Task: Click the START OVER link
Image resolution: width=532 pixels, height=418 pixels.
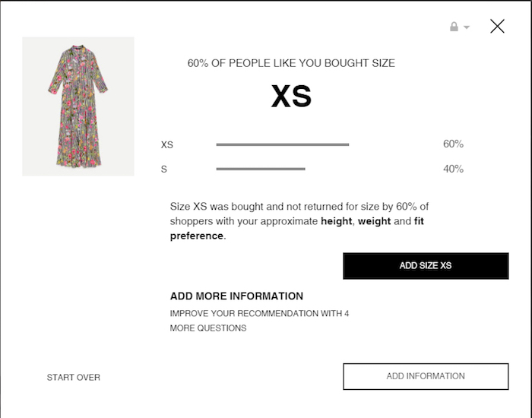Action: coord(74,378)
